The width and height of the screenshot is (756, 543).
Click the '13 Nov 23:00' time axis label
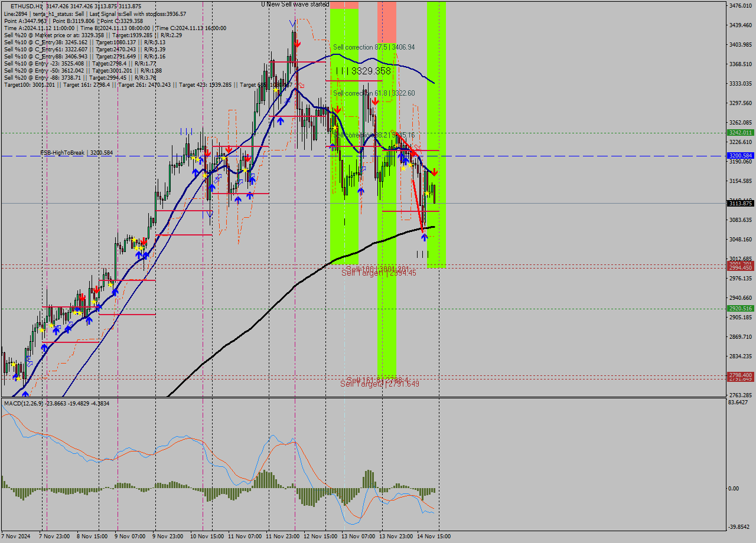coord(396,537)
